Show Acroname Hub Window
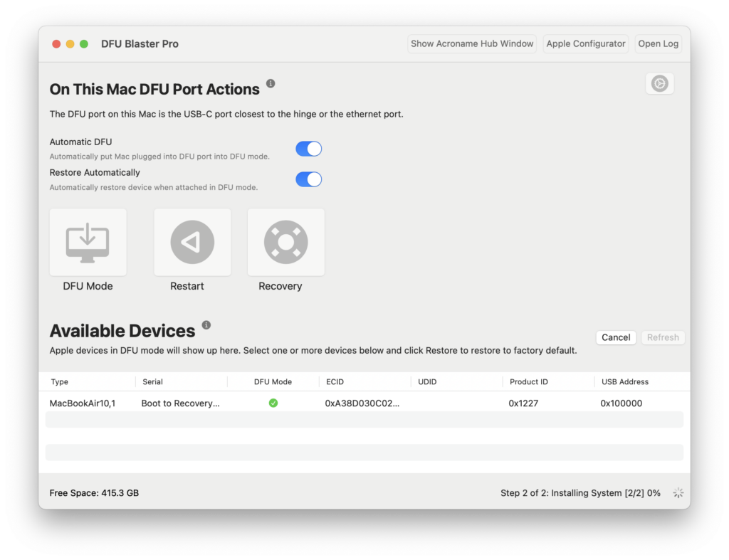This screenshot has width=729, height=560. (x=472, y=43)
